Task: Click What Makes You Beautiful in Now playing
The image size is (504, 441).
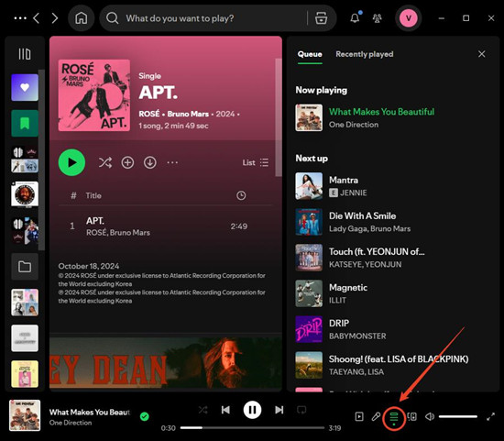Action: click(381, 112)
